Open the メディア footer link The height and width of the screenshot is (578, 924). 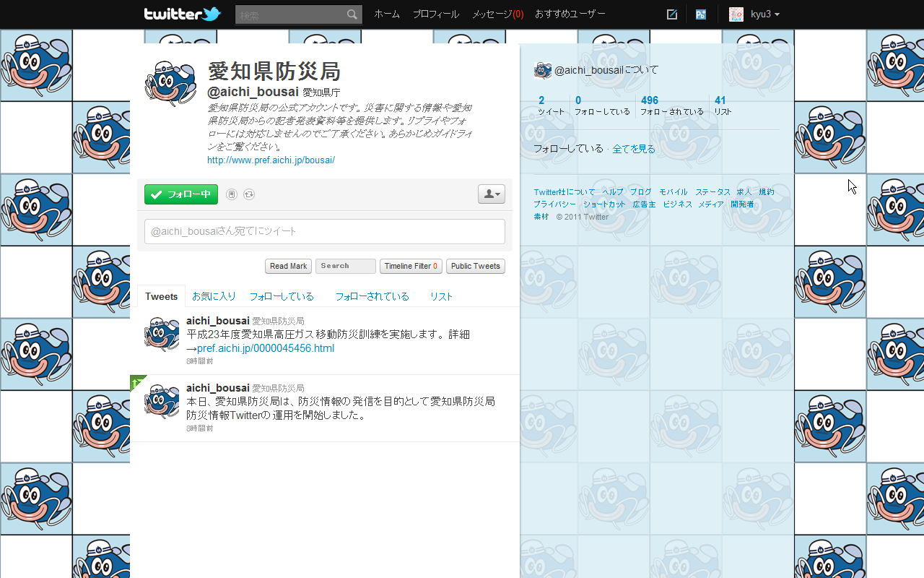point(711,204)
